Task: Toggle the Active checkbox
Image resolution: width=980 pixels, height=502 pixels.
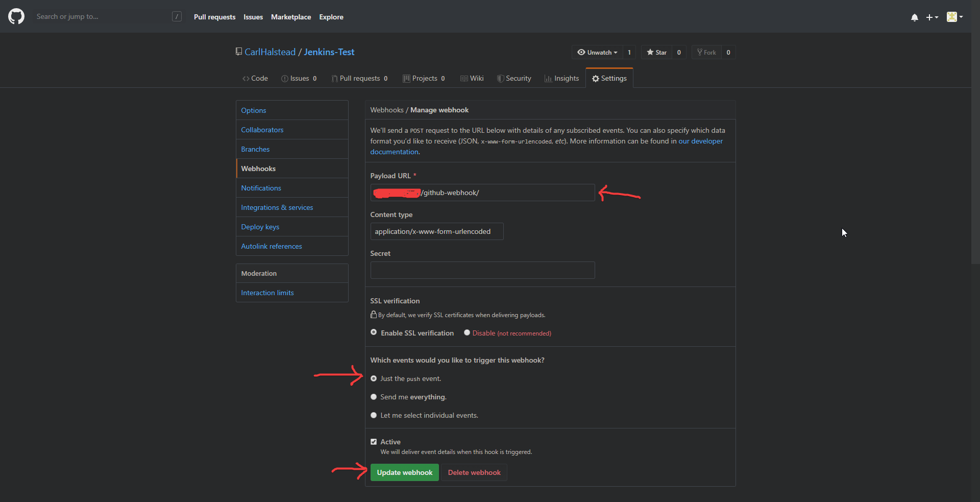Action: [x=374, y=442]
